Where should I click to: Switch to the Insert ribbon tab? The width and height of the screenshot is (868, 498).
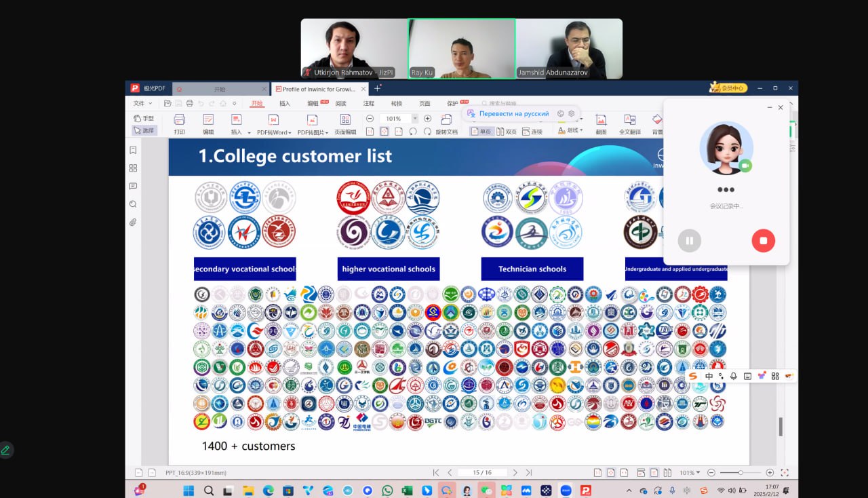click(285, 104)
